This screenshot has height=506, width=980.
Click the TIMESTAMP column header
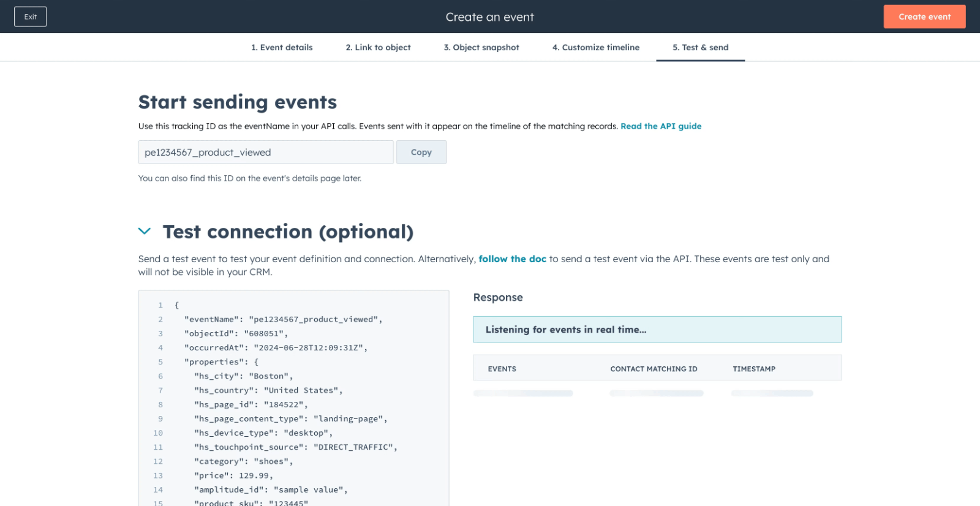point(754,369)
